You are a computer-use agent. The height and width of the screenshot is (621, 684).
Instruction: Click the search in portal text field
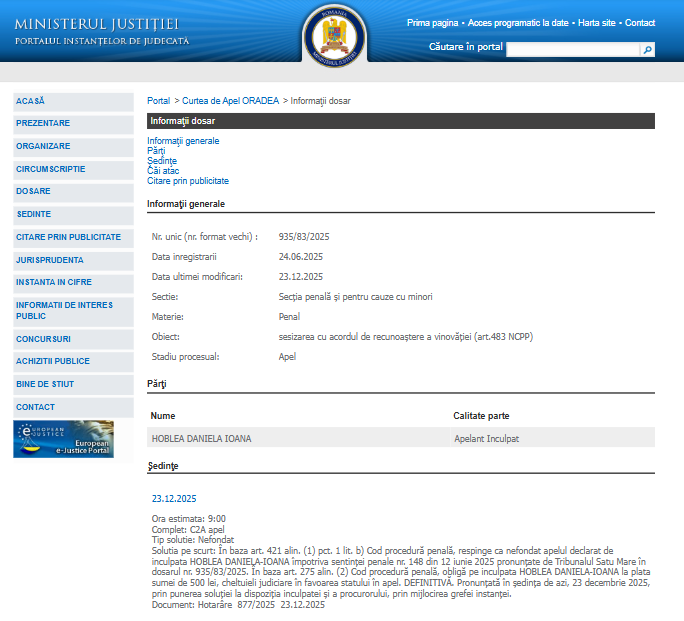(x=572, y=49)
